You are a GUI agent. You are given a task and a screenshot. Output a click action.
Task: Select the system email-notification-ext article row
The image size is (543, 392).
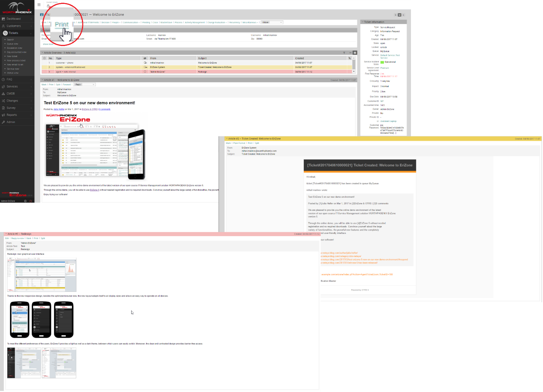coord(197,67)
